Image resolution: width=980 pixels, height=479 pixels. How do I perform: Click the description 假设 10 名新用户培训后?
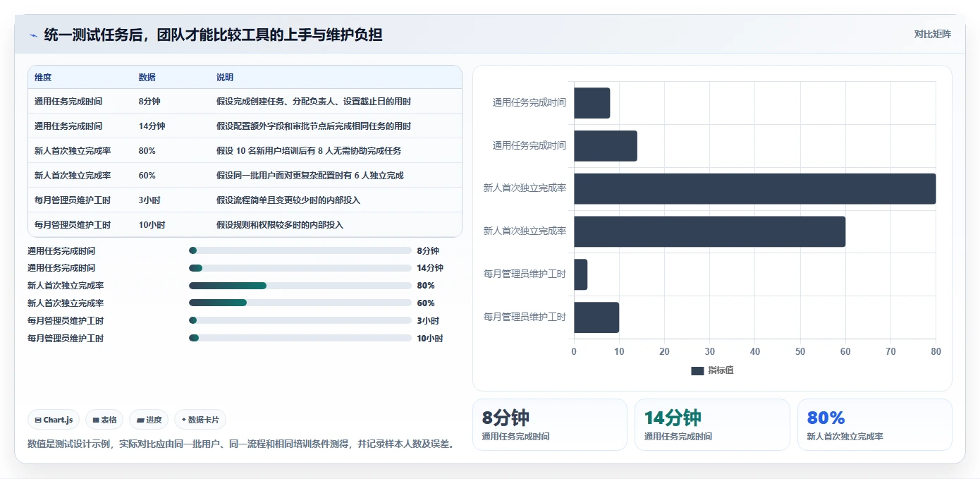[x=309, y=151]
